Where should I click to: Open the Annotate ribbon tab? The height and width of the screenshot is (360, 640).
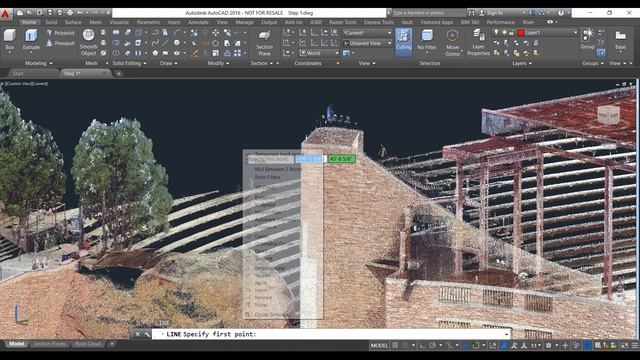point(198,22)
